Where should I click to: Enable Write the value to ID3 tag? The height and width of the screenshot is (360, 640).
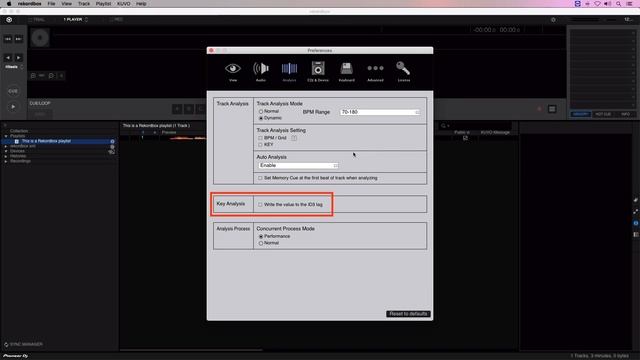tap(260, 204)
